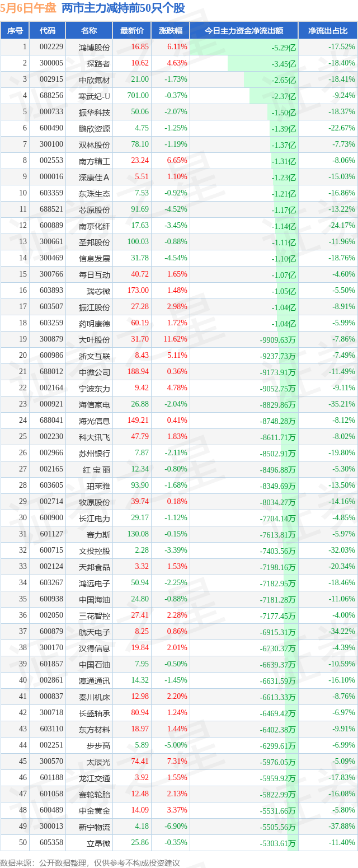Select stock name 鸿博股份
Viewport: 358px width, 868px height.
[95, 47]
